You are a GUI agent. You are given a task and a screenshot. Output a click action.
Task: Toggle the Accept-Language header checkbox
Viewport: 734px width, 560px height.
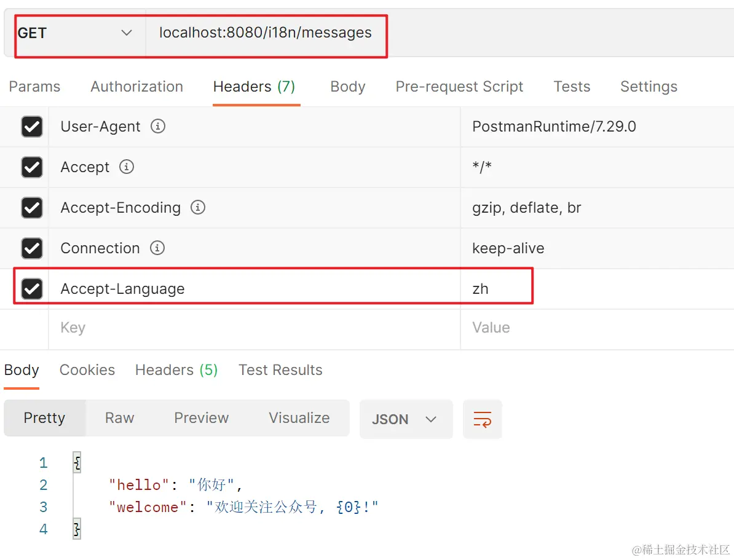(x=32, y=288)
